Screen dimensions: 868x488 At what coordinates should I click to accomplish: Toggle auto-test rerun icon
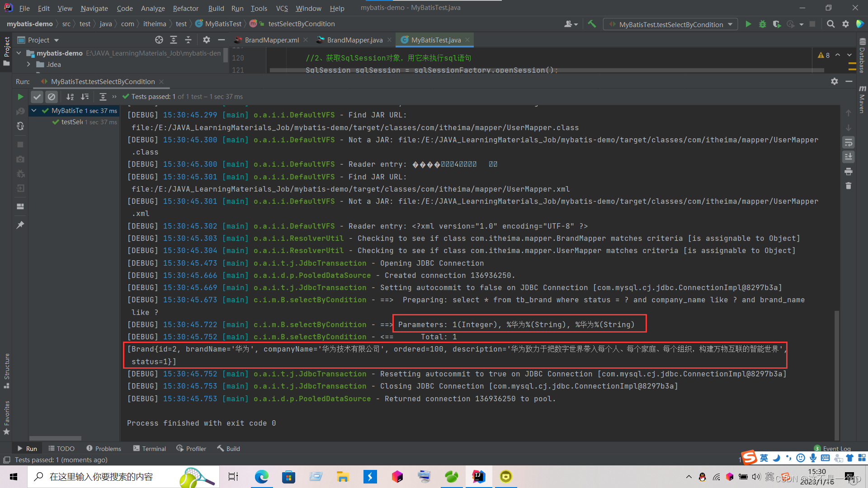pyautogui.click(x=20, y=126)
